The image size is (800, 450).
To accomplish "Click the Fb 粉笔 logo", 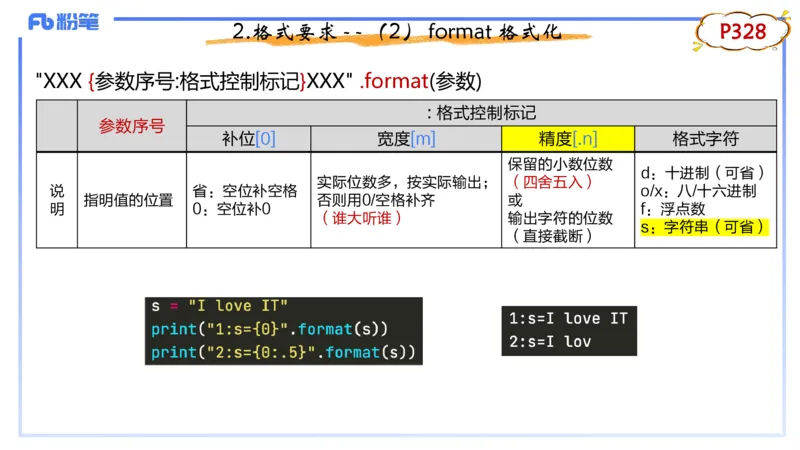I will point(63,21).
